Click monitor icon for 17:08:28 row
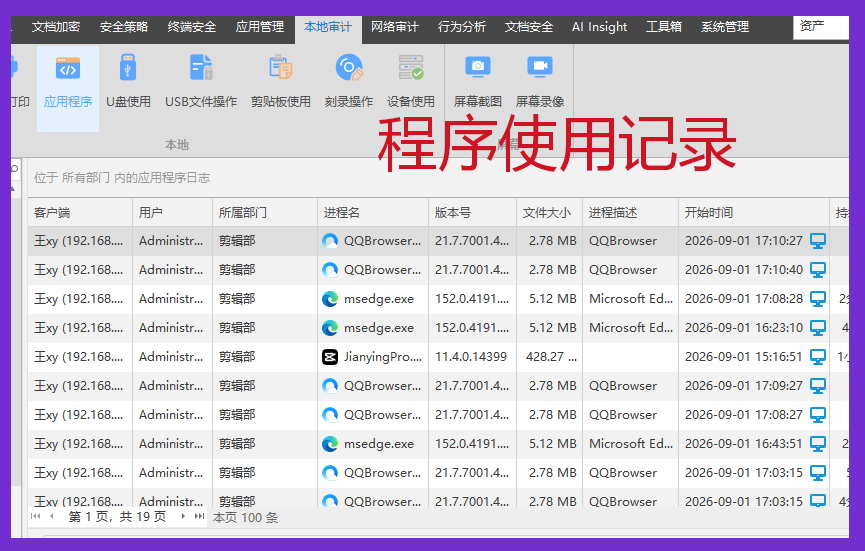 click(818, 299)
